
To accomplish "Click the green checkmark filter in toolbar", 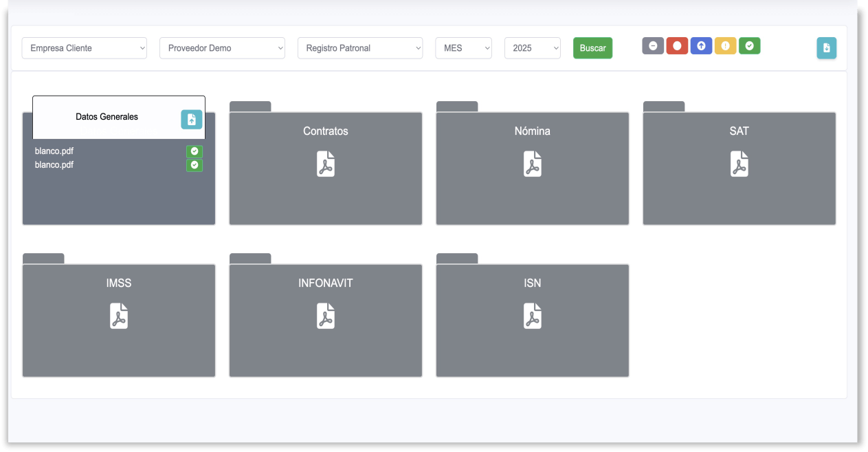I will (x=749, y=46).
